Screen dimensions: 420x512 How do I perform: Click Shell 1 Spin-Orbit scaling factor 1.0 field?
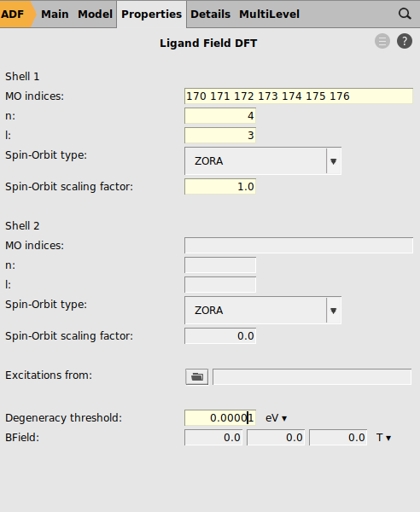[220, 186]
